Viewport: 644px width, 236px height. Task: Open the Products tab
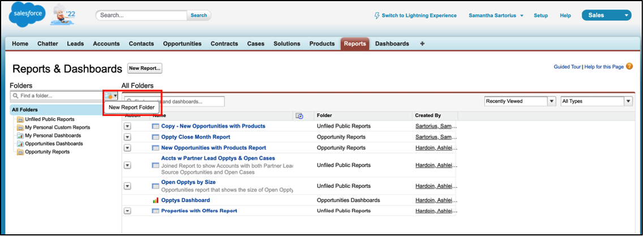coord(322,44)
